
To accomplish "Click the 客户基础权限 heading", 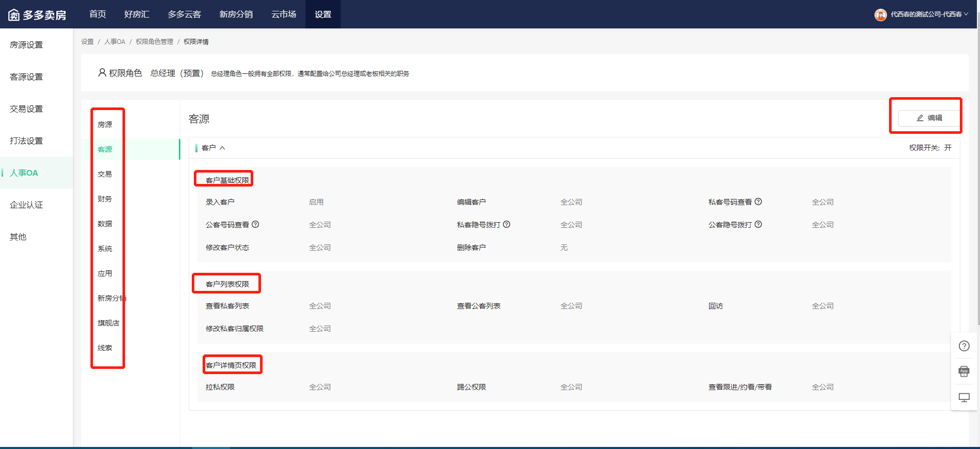I will [227, 180].
